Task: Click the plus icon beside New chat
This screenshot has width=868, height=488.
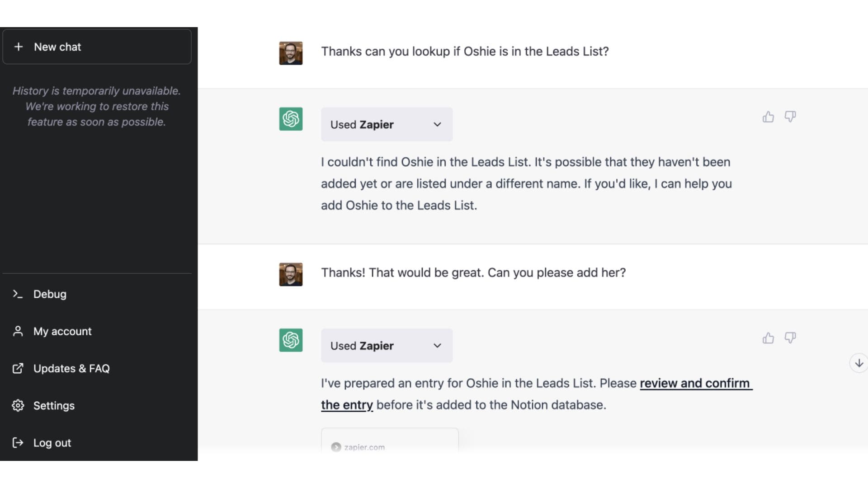Action: [x=19, y=47]
